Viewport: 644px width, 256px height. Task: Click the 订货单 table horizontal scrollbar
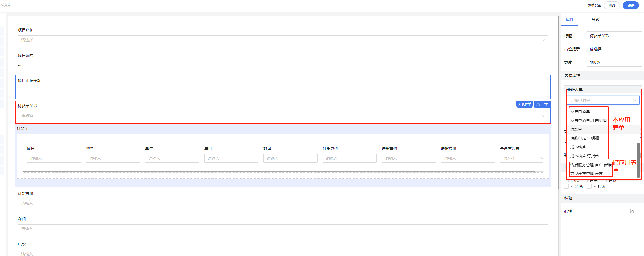pyautogui.click(x=279, y=172)
